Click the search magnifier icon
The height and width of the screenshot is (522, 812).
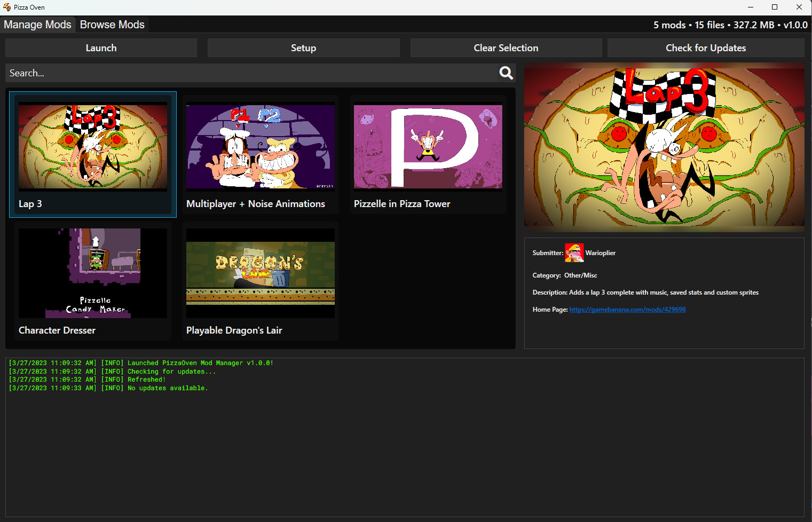506,73
